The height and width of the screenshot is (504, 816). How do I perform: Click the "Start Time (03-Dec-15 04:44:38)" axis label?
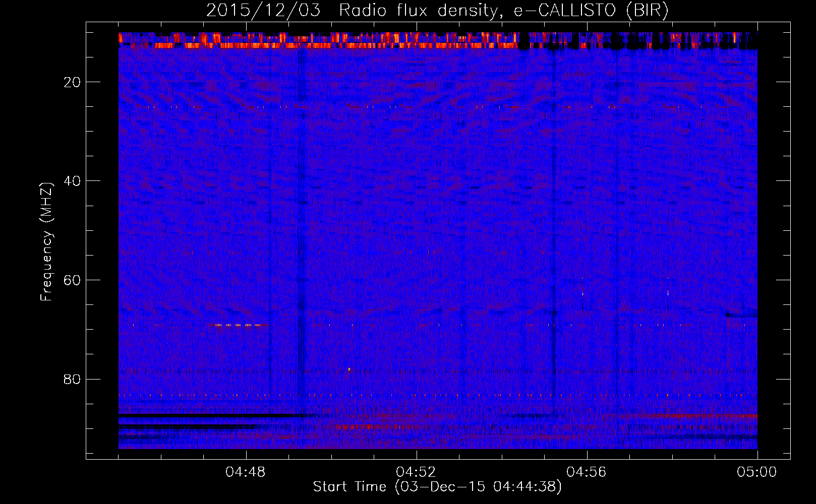[x=437, y=487]
